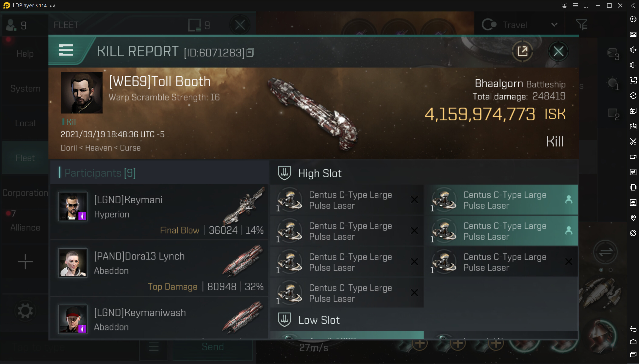Close the Kill Report window
Image resolution: width=639 pixels, height=364 pixels.
click(x=558, y=52)
